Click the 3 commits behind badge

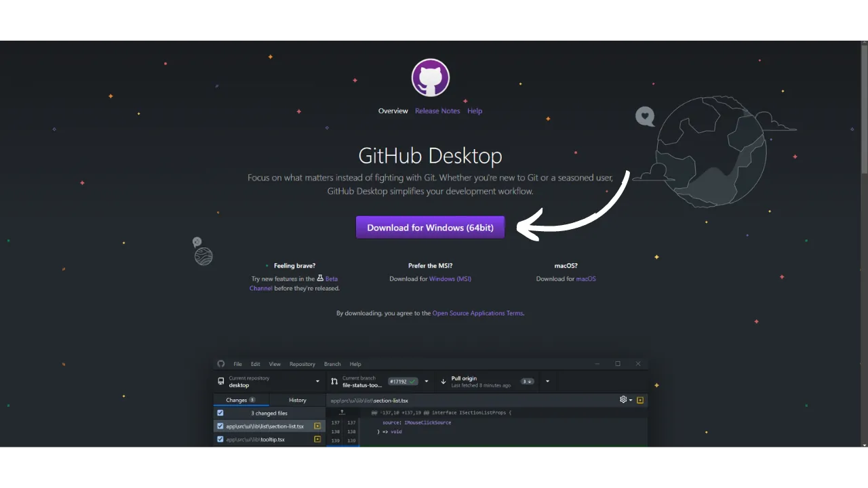(527, 382)
